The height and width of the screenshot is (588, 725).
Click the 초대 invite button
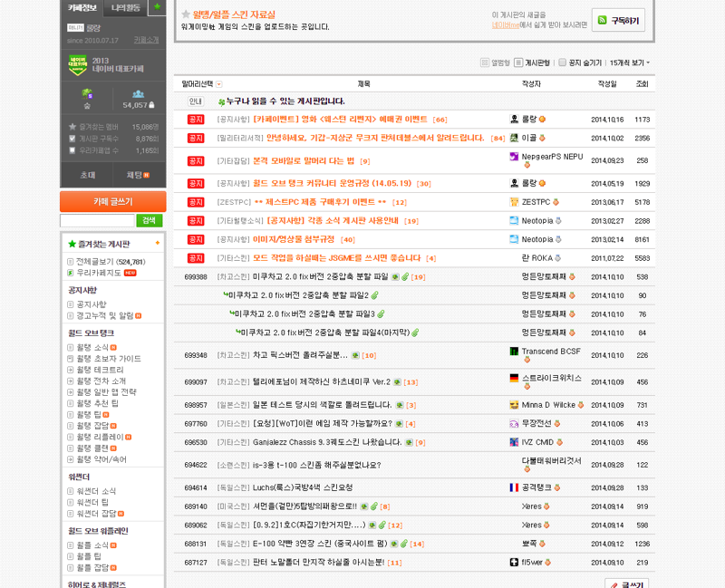(x=87, y=175)
